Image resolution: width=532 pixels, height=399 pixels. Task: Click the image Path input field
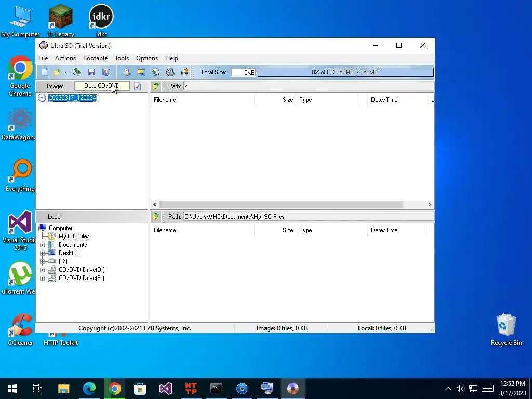(309, 86)
